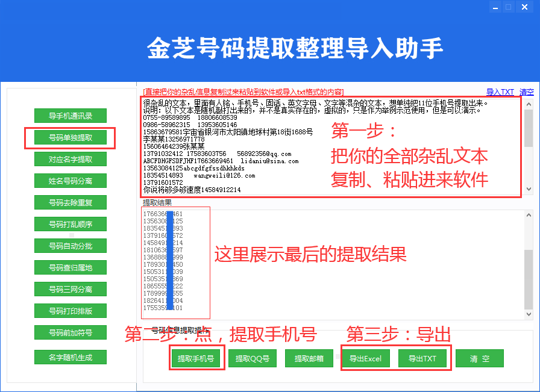Screen dimensions: 540x392
Task: Click 提取邮箱 to extract email addresses
Action: (x=309, y=358)
